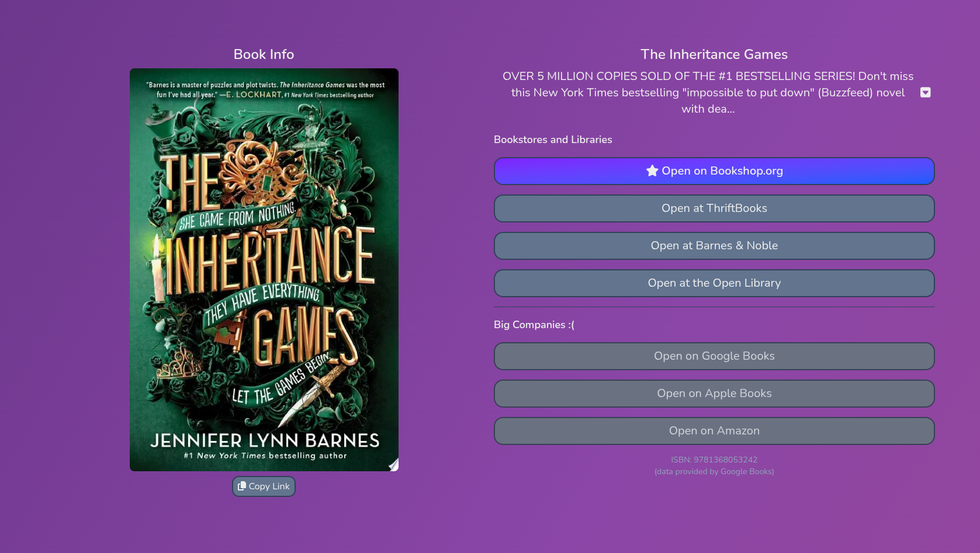Click the Bookstores and Libraries section label
The width and height of the screenshot is (980, 553).
click(553, 140)
